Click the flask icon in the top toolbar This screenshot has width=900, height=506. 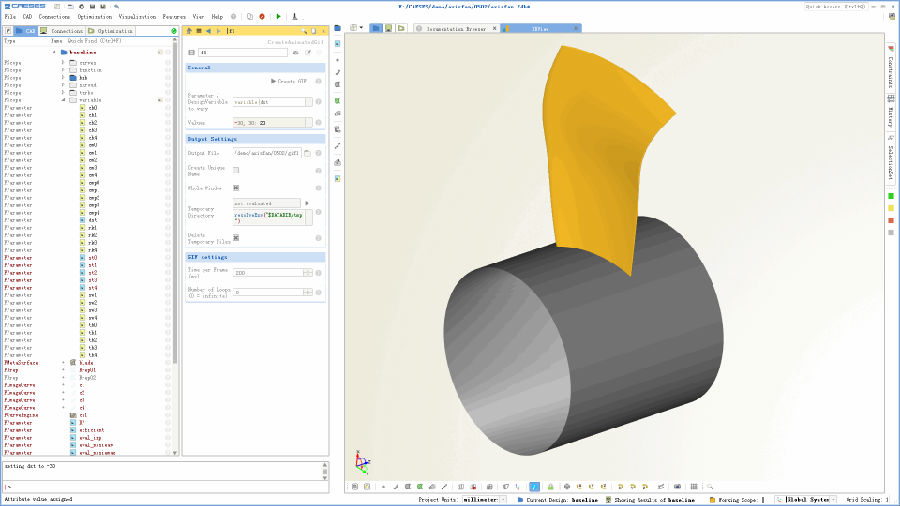[294, 17]
